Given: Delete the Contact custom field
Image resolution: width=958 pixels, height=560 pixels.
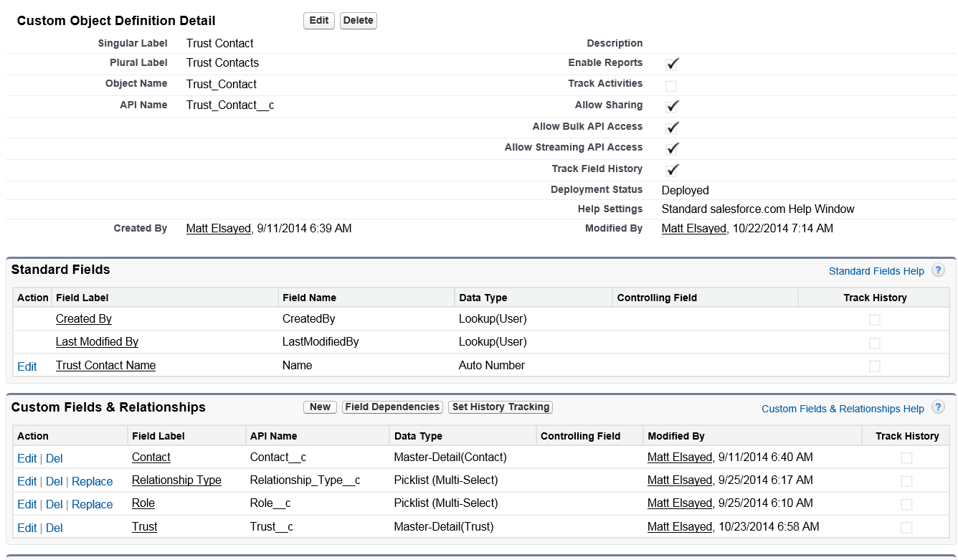Looking at the screenshot, I should tap(54, 459).
